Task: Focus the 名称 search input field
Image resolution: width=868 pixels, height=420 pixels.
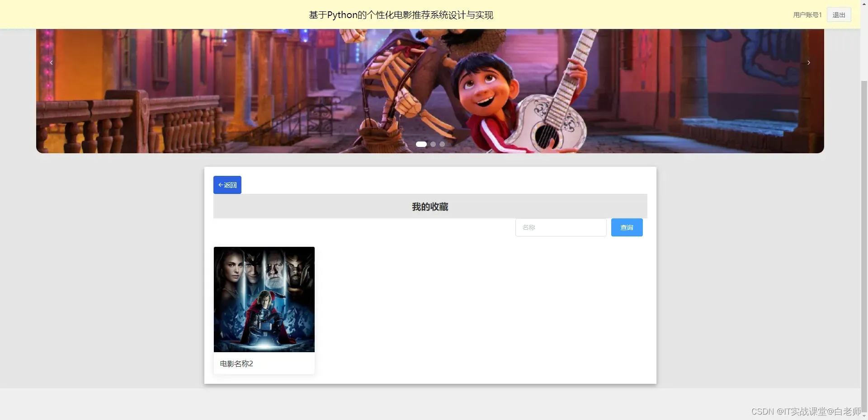Action: tap(561, 227)
